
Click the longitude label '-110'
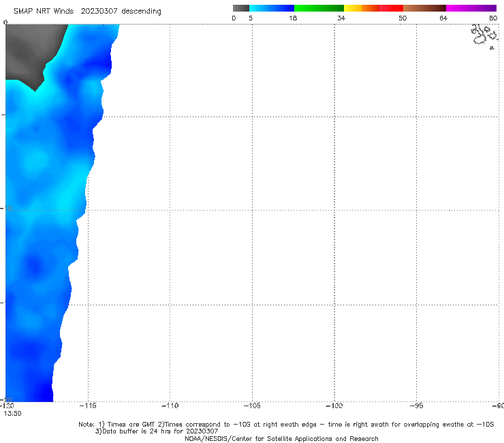click(x=170, y=406)
